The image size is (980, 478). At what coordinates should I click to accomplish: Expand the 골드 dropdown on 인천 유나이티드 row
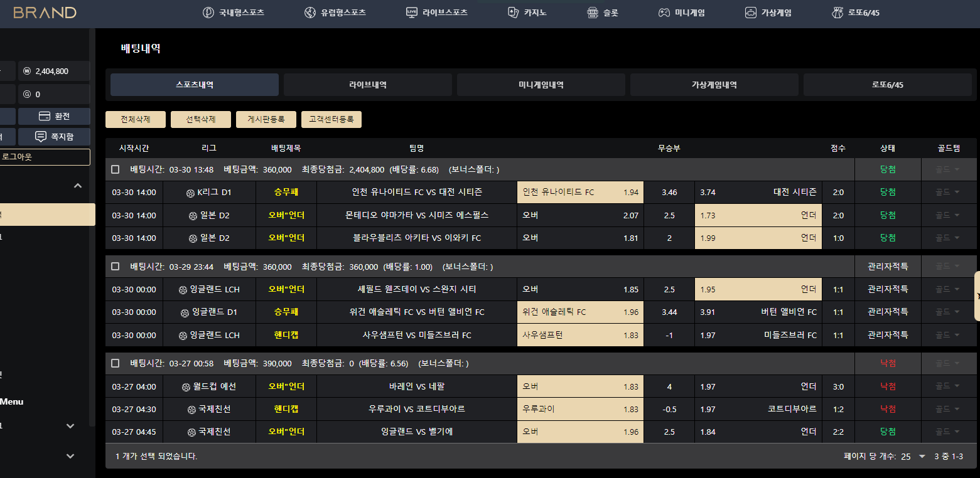(x=948, y=192)
